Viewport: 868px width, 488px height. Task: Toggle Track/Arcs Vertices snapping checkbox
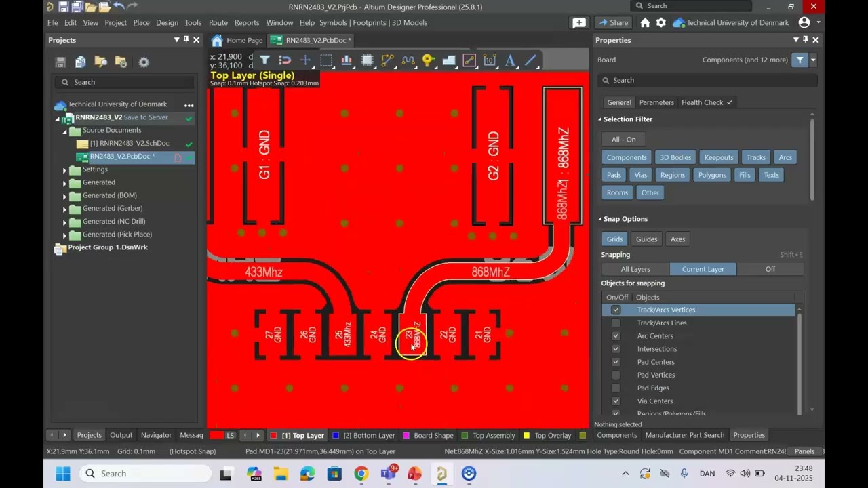pos(616,310)
